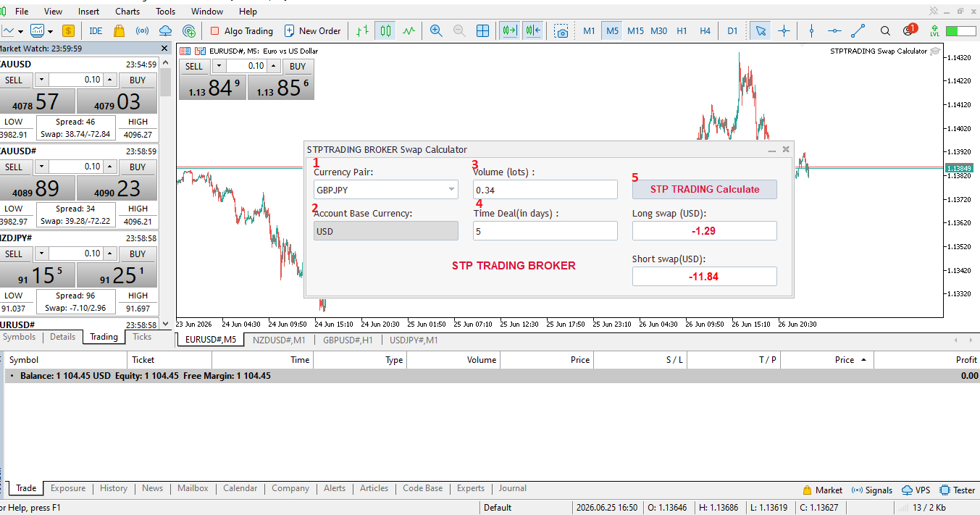
Task: Draw a trendline with the line tool
Action: click(x=858, y=31)
